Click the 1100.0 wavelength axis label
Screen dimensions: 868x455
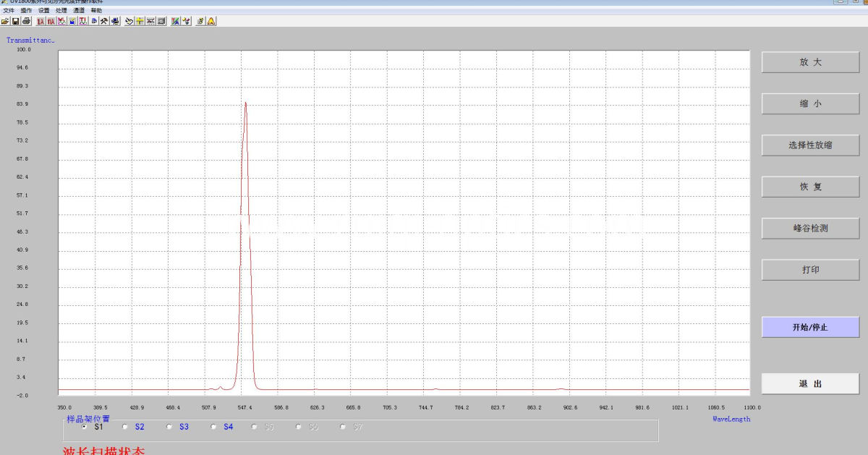tap(752, 407)
